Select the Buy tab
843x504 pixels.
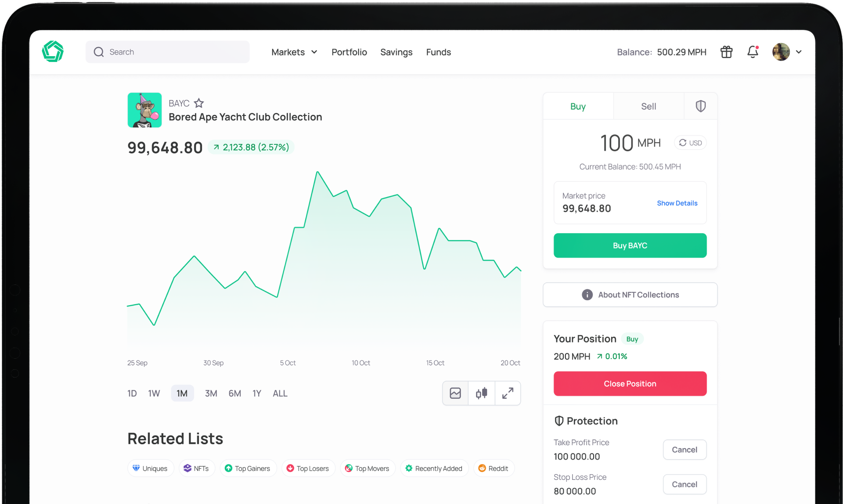578,106
